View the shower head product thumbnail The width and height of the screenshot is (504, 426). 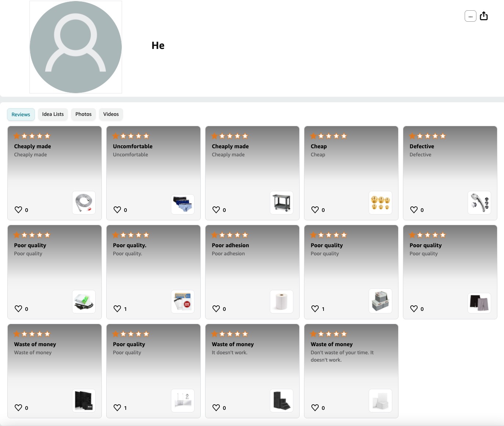[479, 203]
